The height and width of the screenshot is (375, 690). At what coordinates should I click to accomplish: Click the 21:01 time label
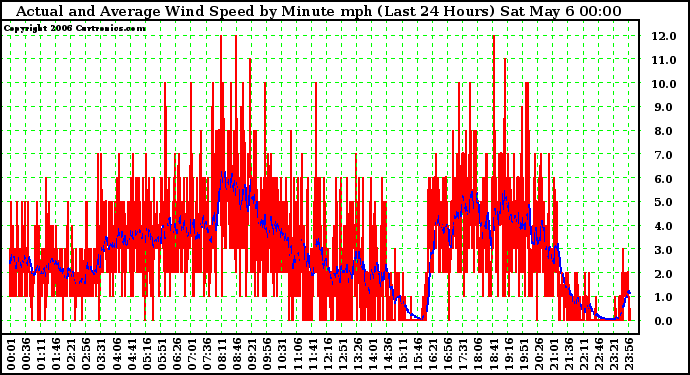(x=554, y=354)
